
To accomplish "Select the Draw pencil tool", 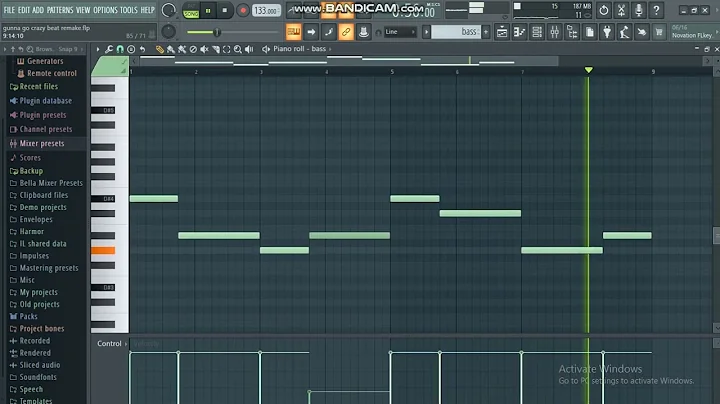I will 159,49.
